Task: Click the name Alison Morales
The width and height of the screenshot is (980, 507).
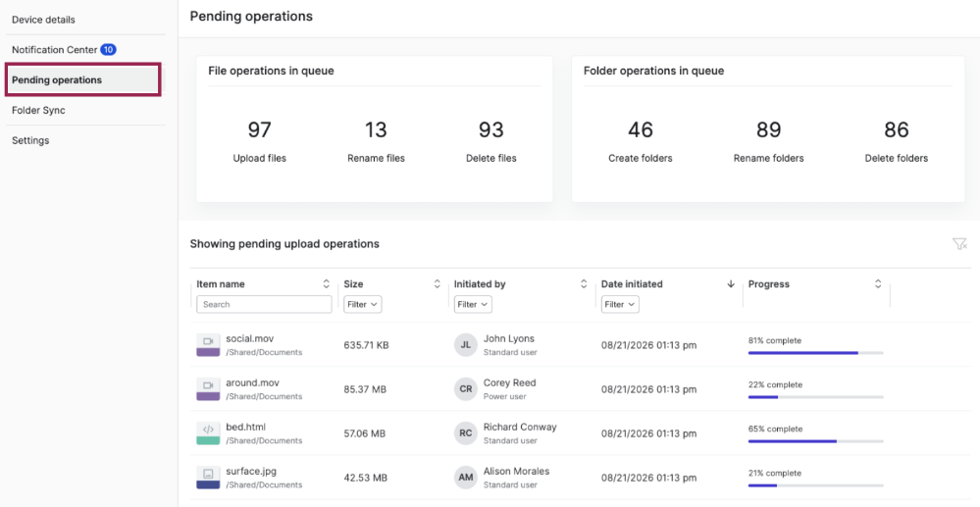Action: coord(516,471)
